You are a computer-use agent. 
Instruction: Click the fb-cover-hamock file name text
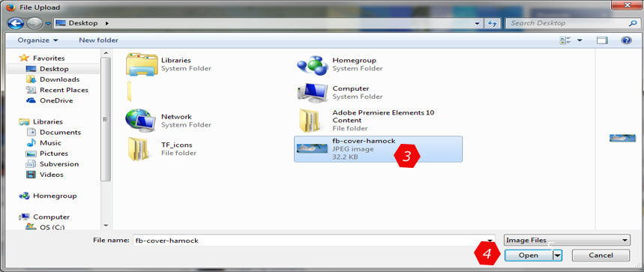(x=364, y=141)
